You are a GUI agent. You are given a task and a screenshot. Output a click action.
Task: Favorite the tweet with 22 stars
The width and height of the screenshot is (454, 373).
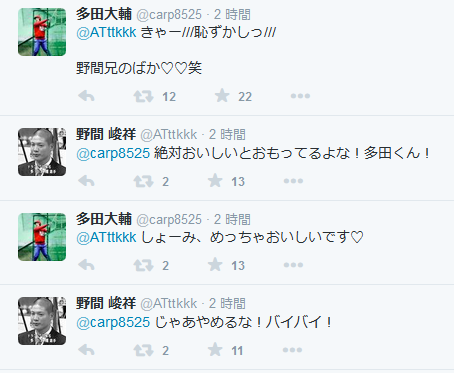coord(222,96)
